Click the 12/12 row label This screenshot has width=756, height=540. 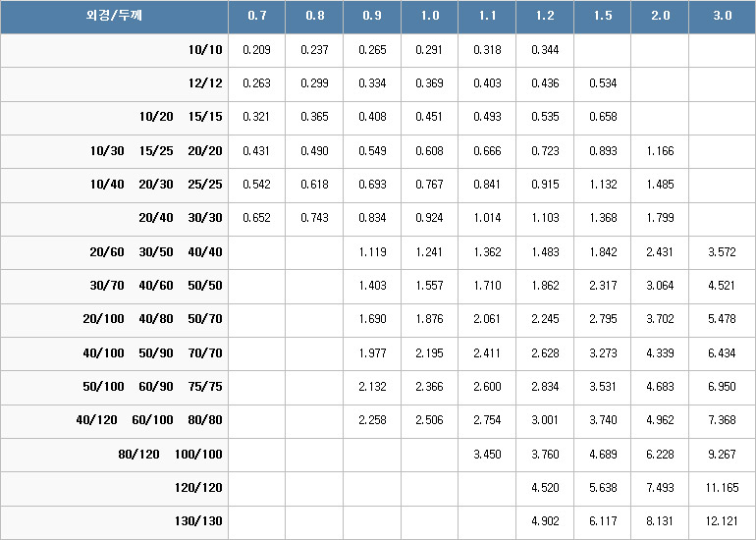click(205, 83)
